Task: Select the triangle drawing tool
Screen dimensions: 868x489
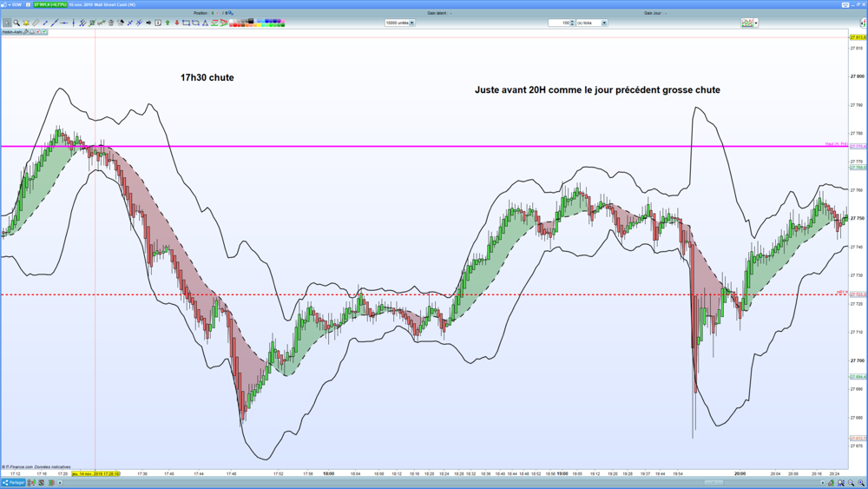Action: pyautogui.click(x=205, y=23)
